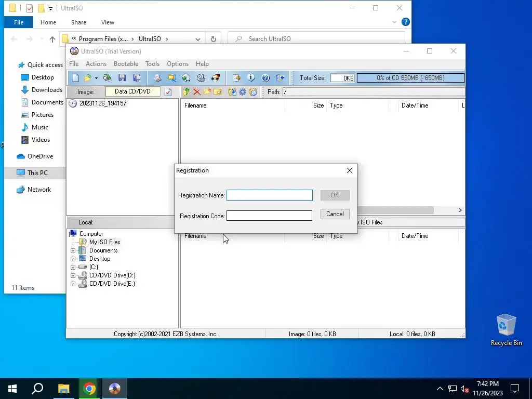Click the Save floppy disk icon
532x399 pixels.
(x=122, y=78)
